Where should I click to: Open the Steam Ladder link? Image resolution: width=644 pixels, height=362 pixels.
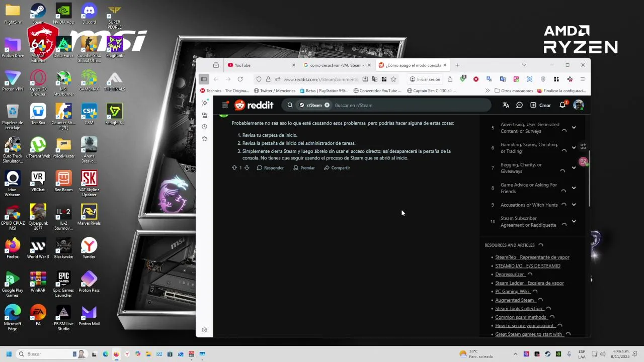point(529,283)
